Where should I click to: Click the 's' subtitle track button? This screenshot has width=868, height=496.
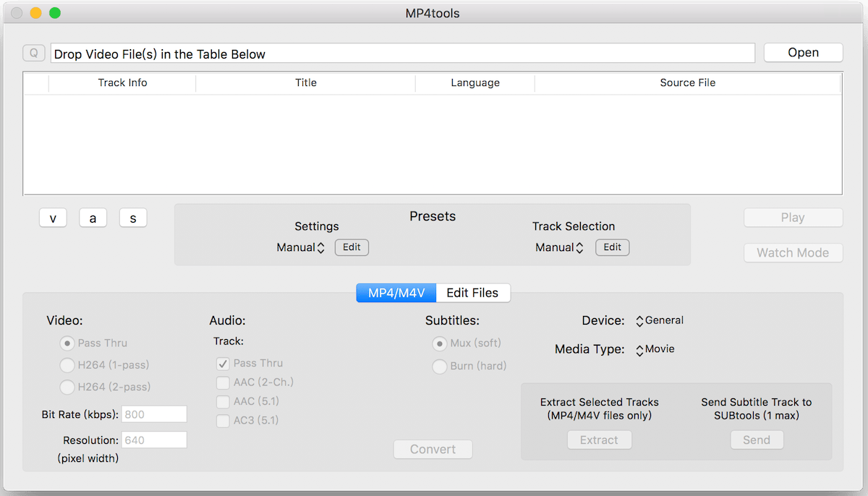click(133, 218)
